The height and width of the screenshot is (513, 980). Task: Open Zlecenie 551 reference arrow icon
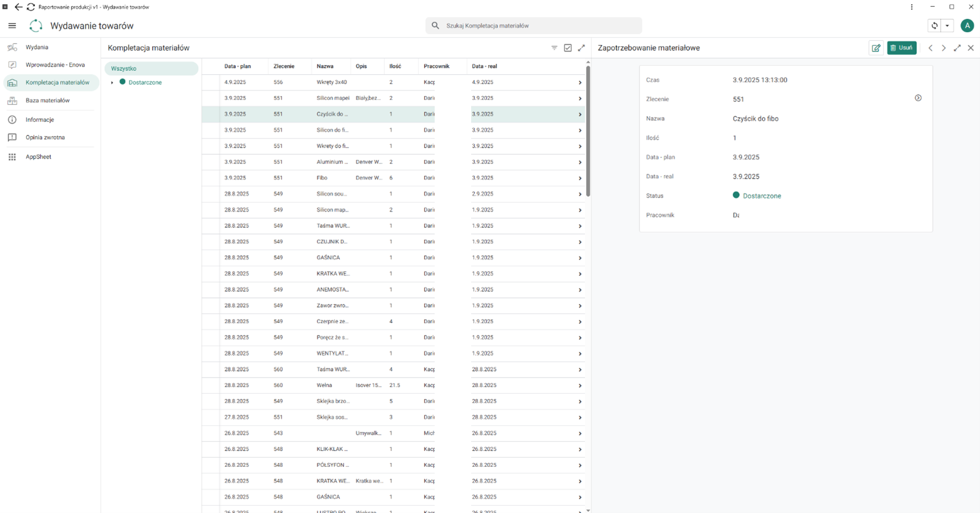coord(918,98)
